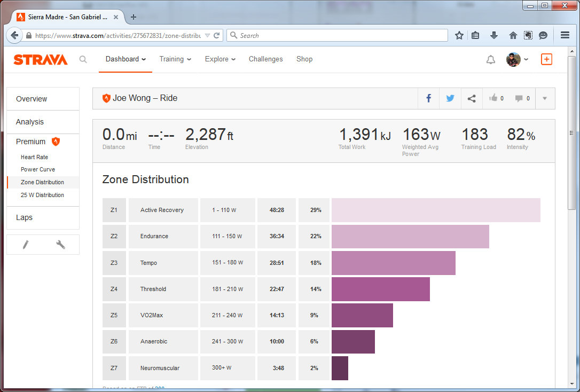Open the profile avatar dropdown
The width and height of the screenshot is (580, 392).
tap(517, 59)
